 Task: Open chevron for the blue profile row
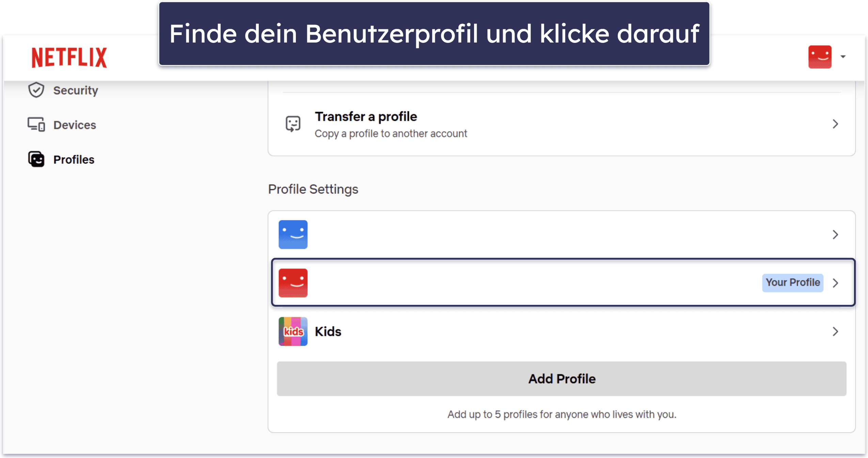(x=835, y=234)
